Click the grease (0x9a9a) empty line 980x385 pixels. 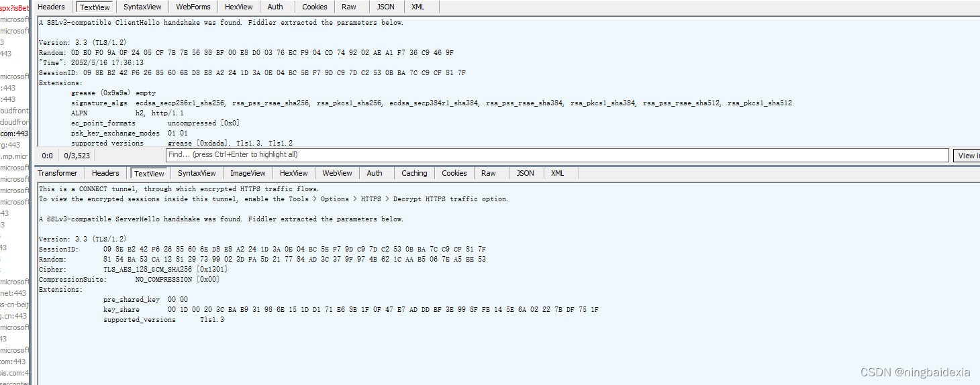tap(113, 93)
